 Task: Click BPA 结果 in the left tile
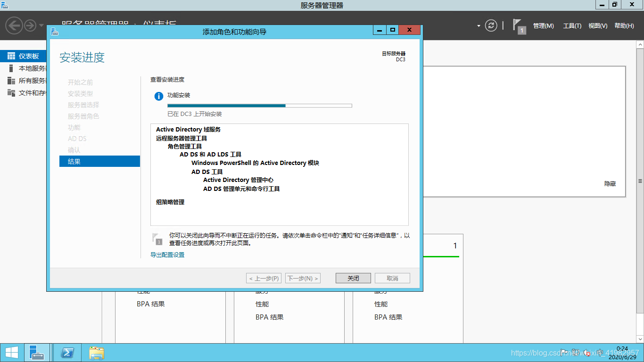[151, 304]
